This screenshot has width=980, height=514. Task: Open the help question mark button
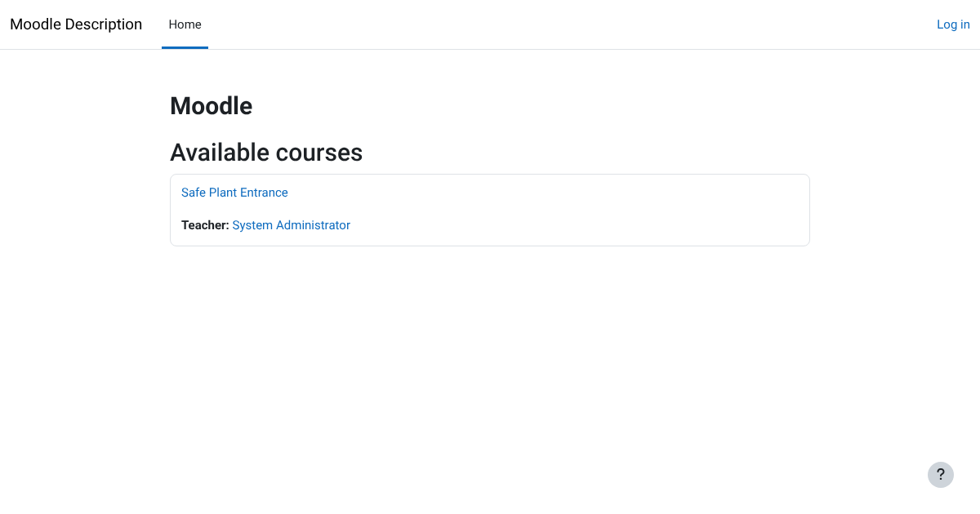tap(940, 475)
